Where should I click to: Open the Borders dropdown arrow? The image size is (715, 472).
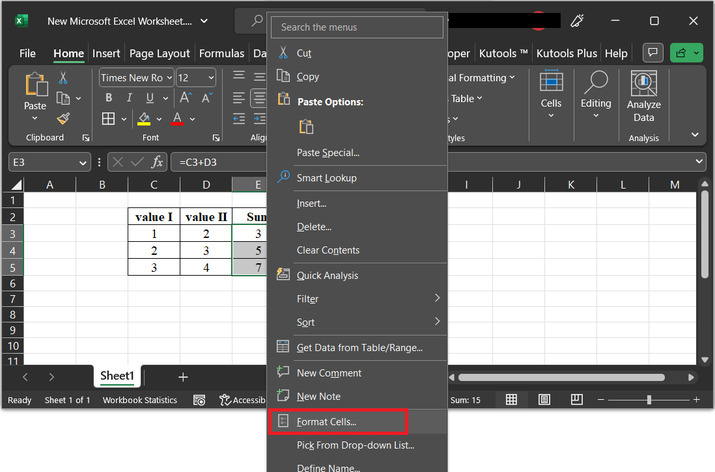pos(124,119)
